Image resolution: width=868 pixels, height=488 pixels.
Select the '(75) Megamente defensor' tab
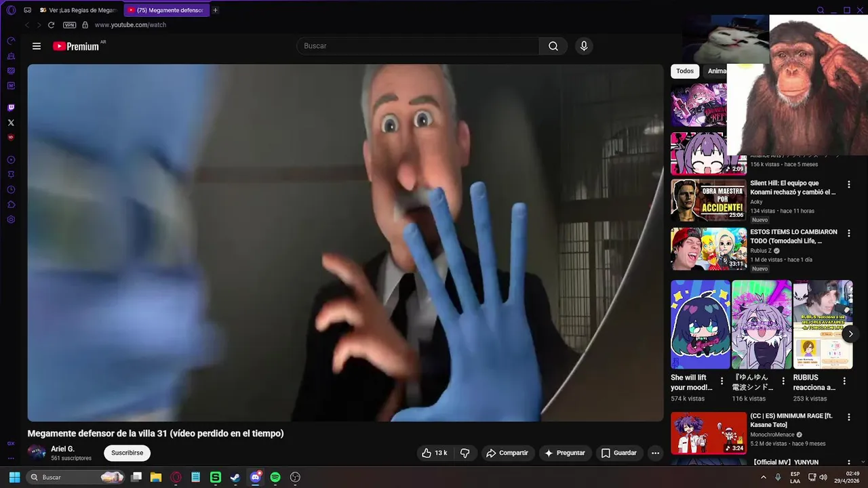[x=166, y=10]
